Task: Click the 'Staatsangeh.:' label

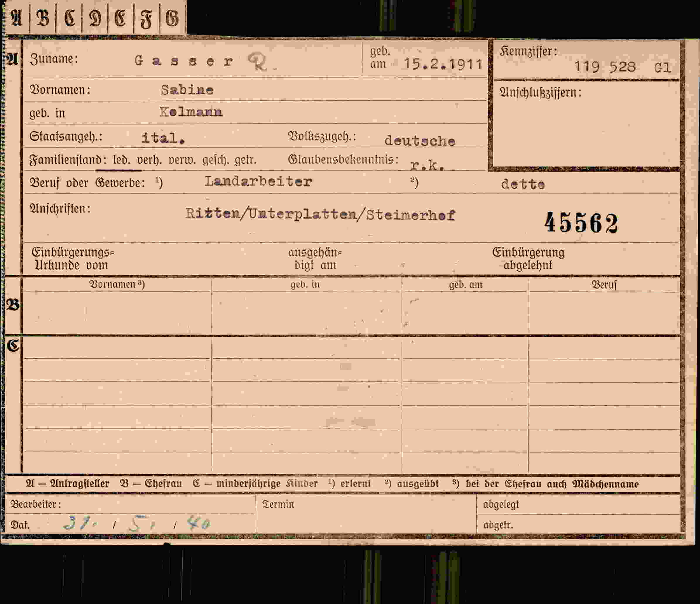Action: 66,137
